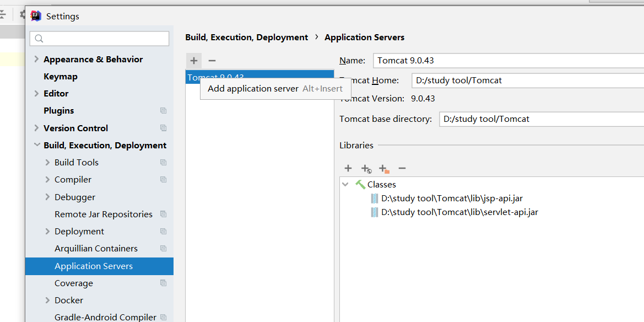Click the remove application server minus icon
Image resolution: width=644 pixels, height=322 pixels.
212,61
